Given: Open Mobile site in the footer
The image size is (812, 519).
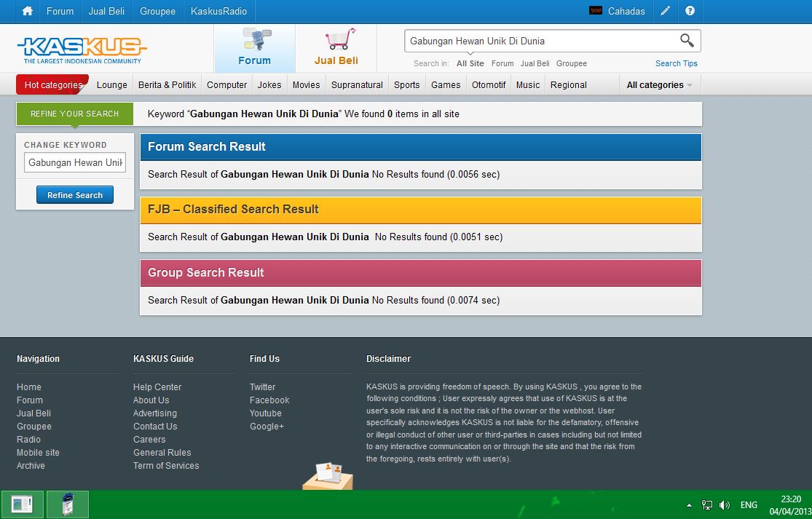Looking at the screenshot, I should (38, 452).
